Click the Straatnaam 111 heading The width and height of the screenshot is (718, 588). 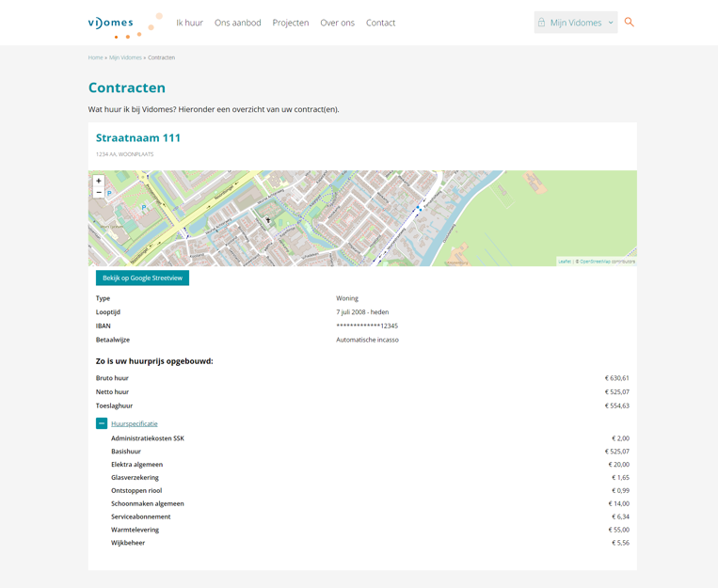(x=138, y=137)
